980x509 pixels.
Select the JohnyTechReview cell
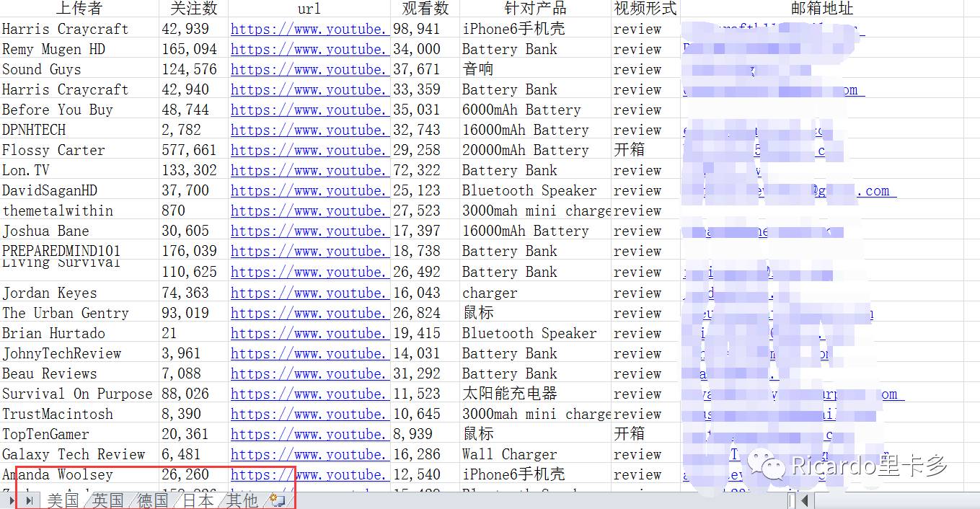(x=79, y=353)
